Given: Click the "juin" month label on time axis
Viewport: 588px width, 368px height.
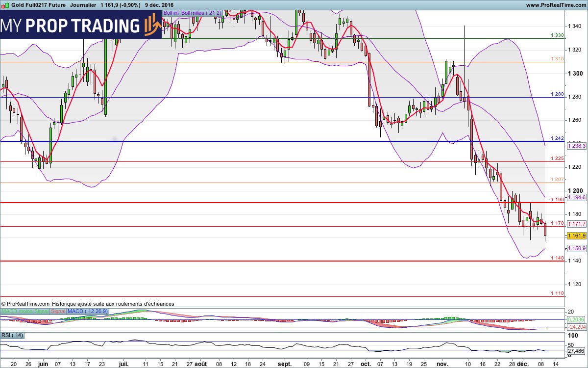Looking at the screenshot, I should point(43,364).
